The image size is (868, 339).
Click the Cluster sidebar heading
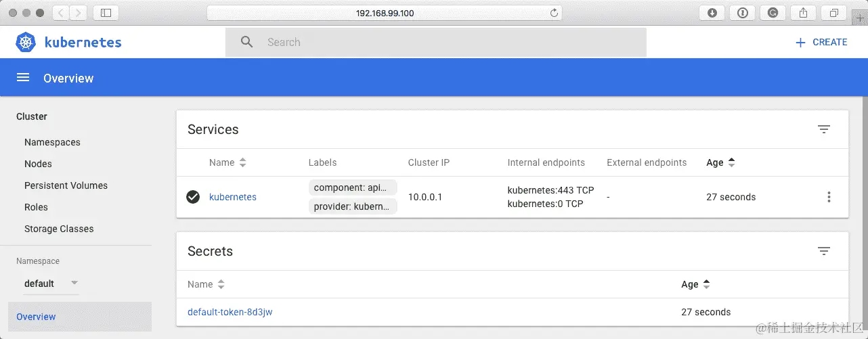pos(32,116)
